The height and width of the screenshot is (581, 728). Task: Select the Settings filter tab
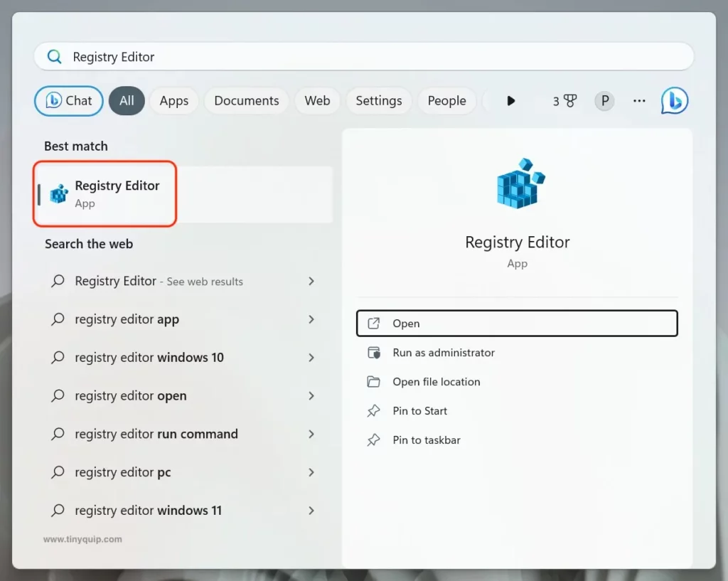(x=378, y=101)
